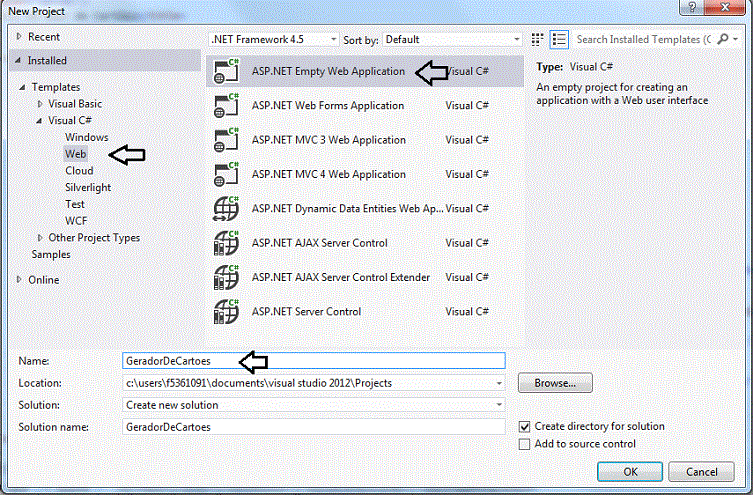Image resolution: width=753 pixels, height=495 pixels.
Task: Select the ASP.NET Empty Web Application template icon
Action: click(226, 72)
